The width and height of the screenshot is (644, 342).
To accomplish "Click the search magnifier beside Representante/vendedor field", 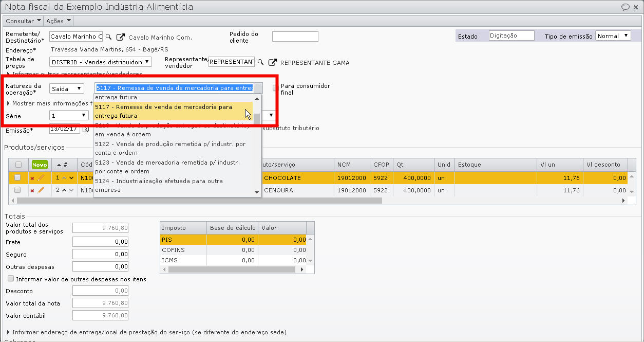I will click(261, 62).
